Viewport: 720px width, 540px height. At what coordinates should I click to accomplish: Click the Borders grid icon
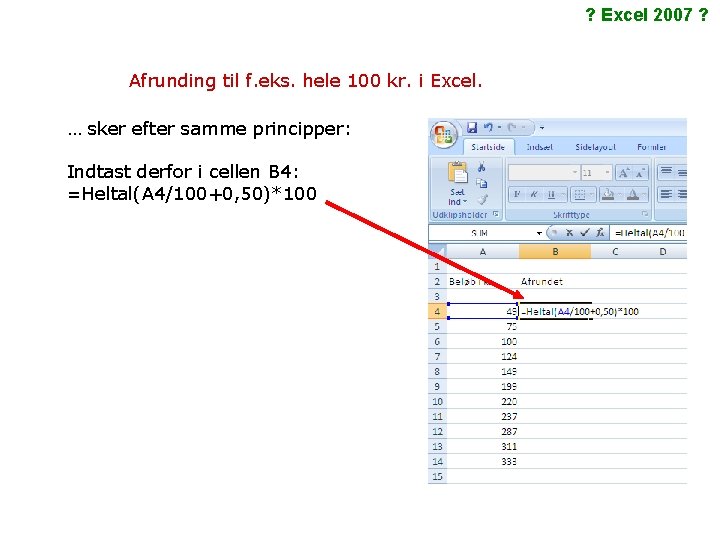[x=579, y=195]
